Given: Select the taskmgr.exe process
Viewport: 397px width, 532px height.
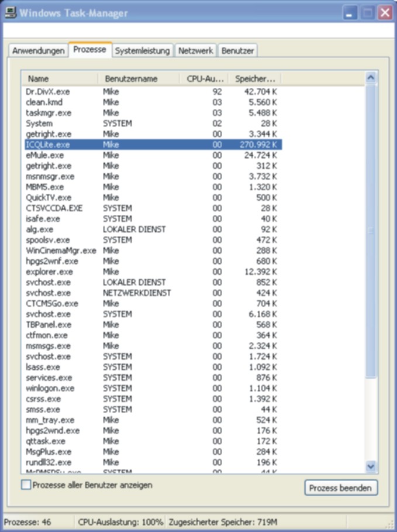Looking at the screenshot, I should [x=153, y=112].
